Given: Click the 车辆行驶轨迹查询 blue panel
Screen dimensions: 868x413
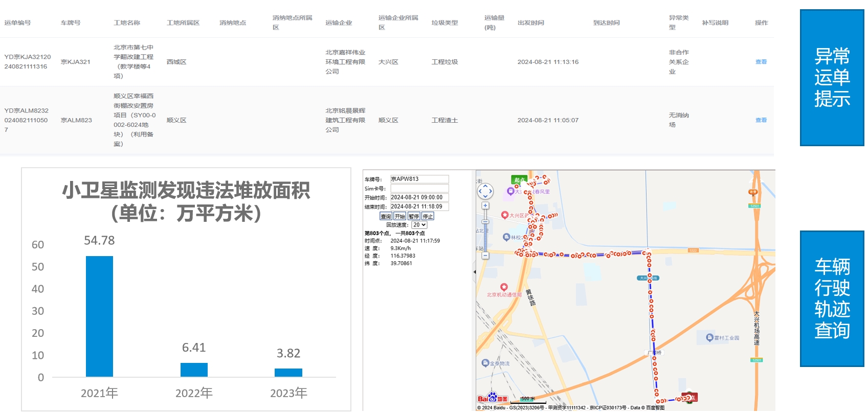Looking at the screenshot, I should pyautogui.click(x=832, y=299).
